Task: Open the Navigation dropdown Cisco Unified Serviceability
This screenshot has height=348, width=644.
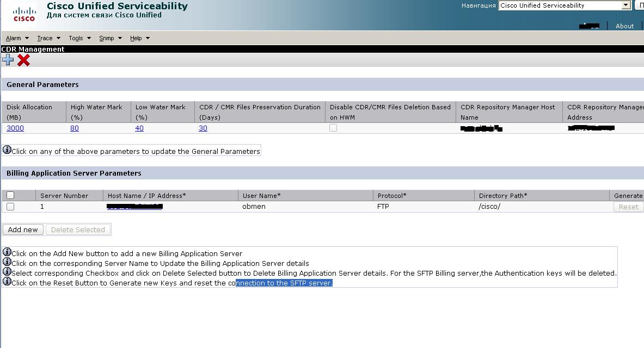Action: point(565,5)
